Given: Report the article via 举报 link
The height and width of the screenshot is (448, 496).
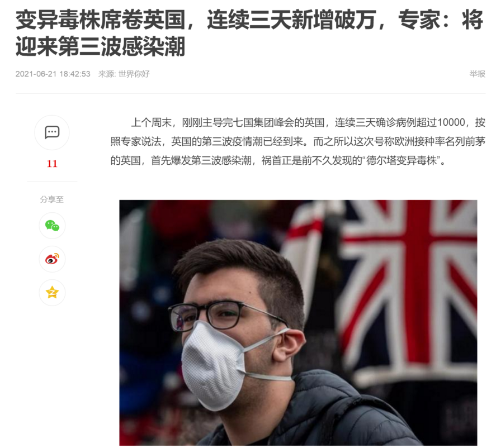Looking at the screenshot, I should (478, 74).
